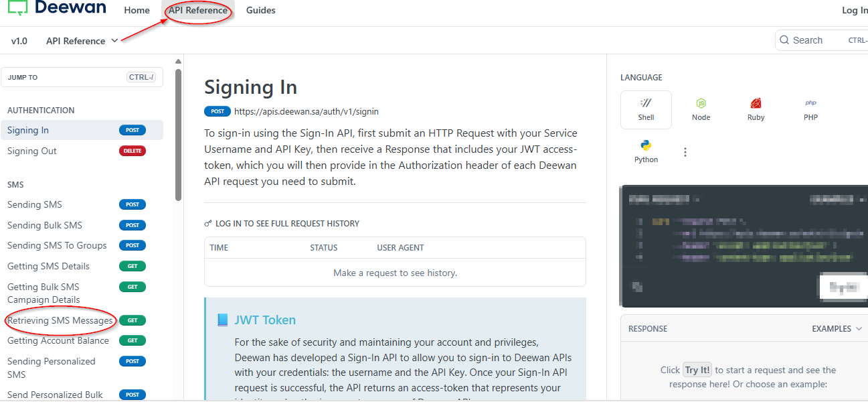The width and height of the screenshot is (868, 402).
Task: Open Getting Bulk SMS Campaign Details
Action: click(x=82, y=293)
